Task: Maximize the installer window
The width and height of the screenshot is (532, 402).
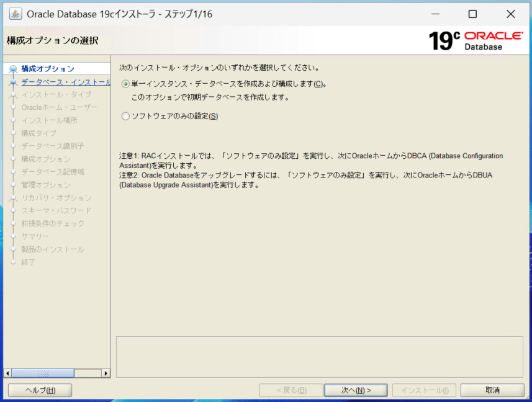Action: (472, 14)
